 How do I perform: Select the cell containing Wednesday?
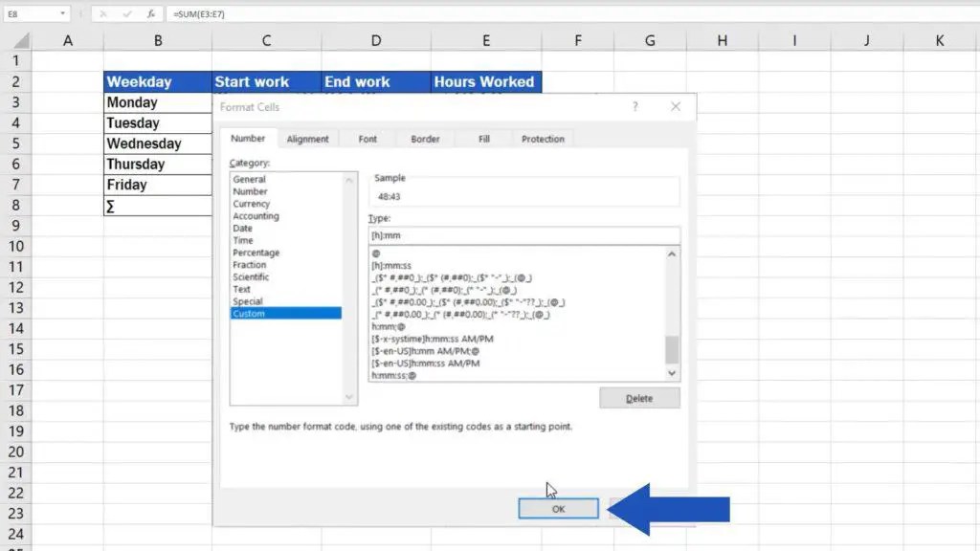click(156, 143)
